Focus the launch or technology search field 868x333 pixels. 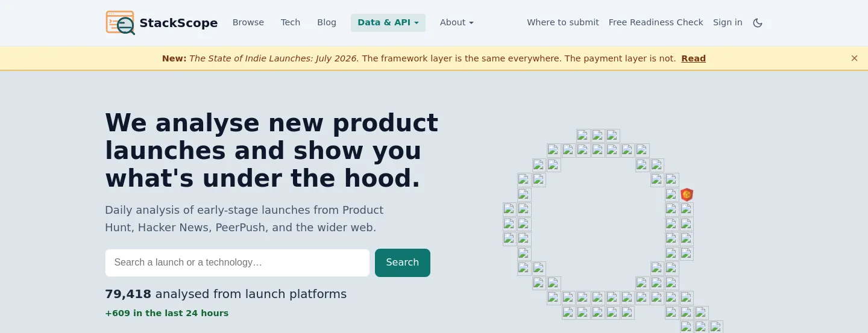237,263
